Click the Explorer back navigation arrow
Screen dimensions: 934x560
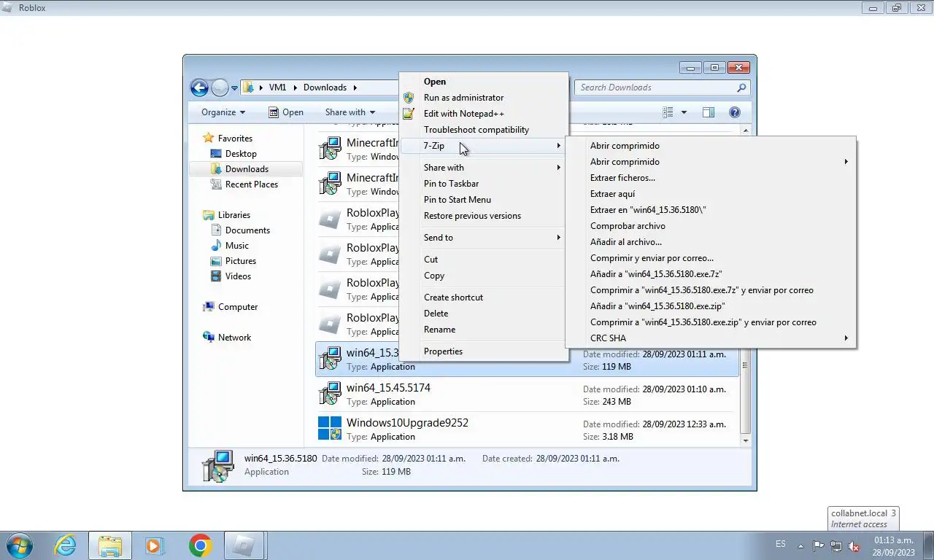(x=199, y=87)
